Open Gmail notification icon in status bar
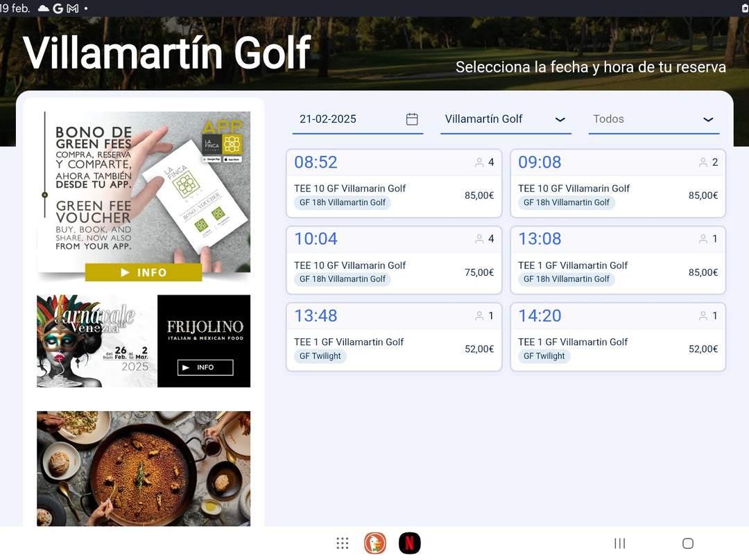749x560 pixels. coord(73,8)
